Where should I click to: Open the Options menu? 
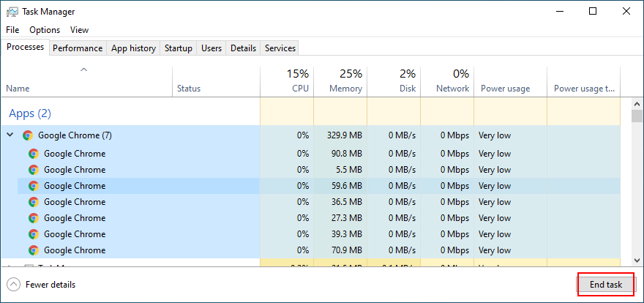pos(45,30)
